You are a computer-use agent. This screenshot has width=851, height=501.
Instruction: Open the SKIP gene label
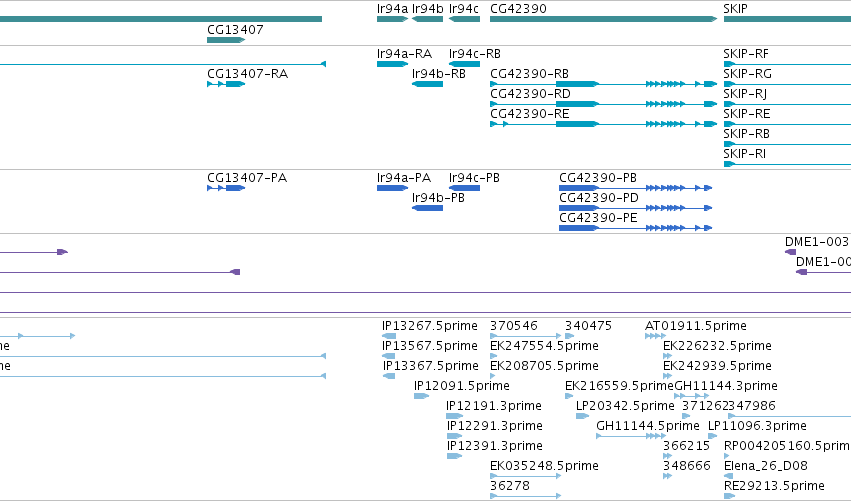point(735,9)
